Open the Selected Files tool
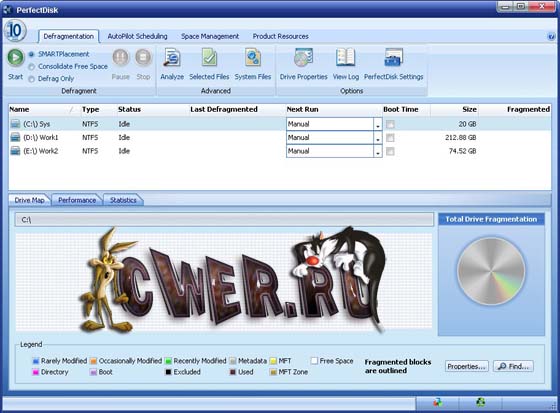The width and height of the screenshot is (560, 413). [x=209, y=58]
